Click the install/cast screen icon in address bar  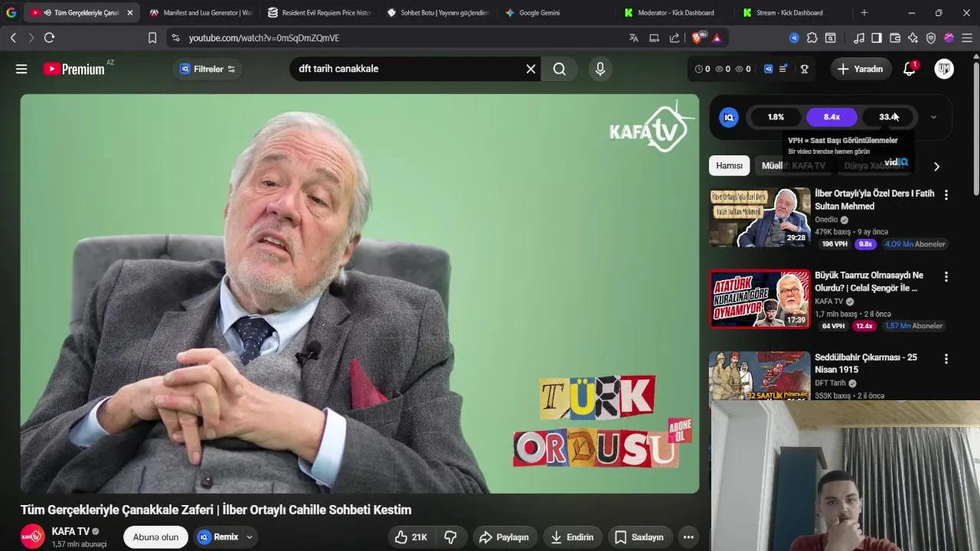[654, 37]
